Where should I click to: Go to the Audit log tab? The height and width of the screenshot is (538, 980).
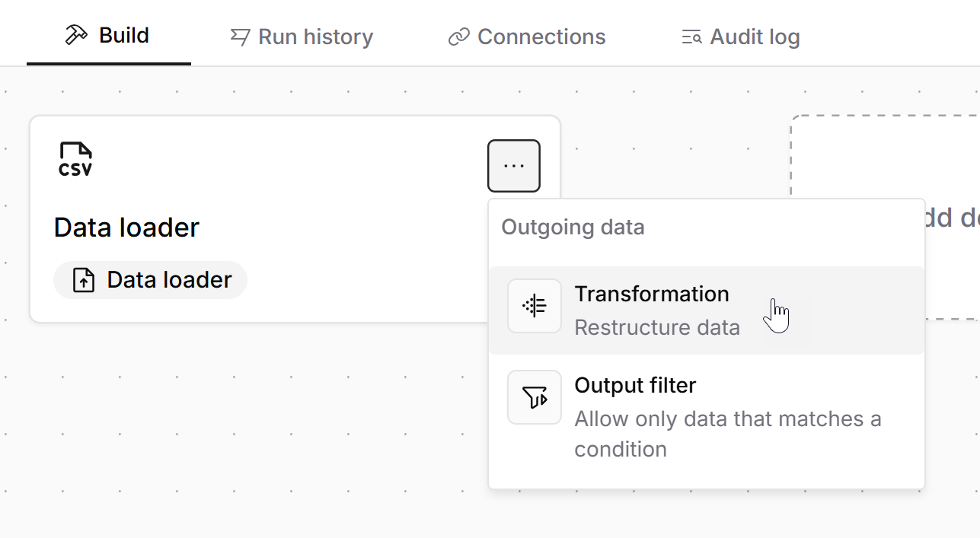pyautogui.click(x=741, y=37)
